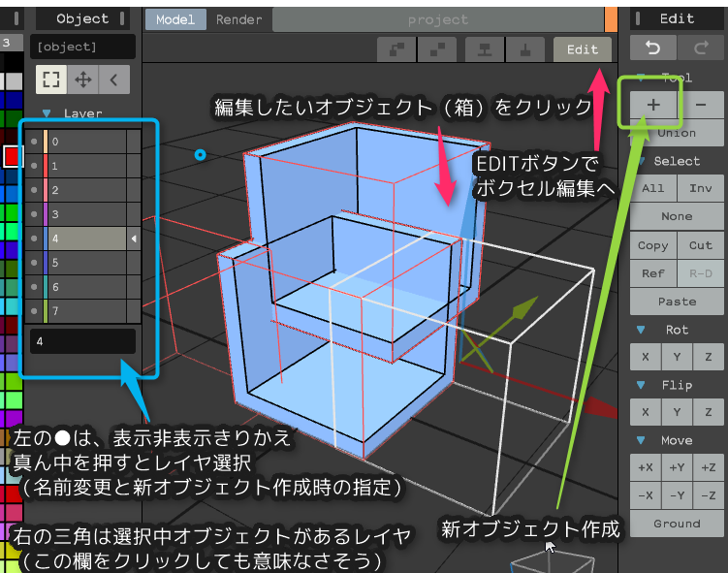The width and height of the screenshot is (728, 573).
Task: Create a new object with plus button
Action: coord(652,105)
